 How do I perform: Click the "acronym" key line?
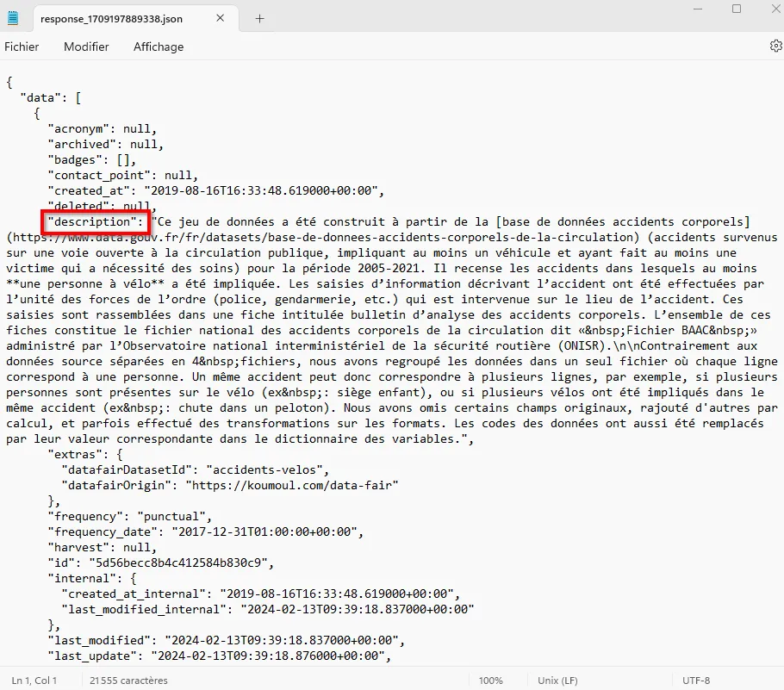coord(103,128)
